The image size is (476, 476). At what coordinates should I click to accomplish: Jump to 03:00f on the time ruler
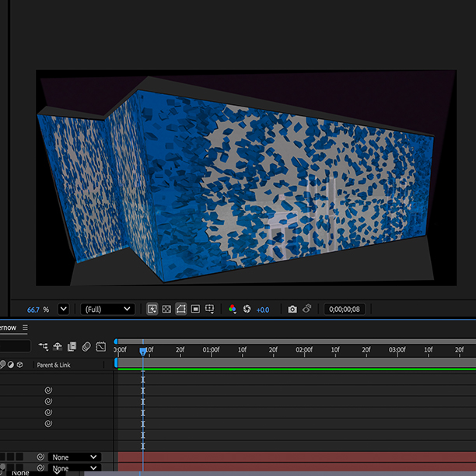397,350
